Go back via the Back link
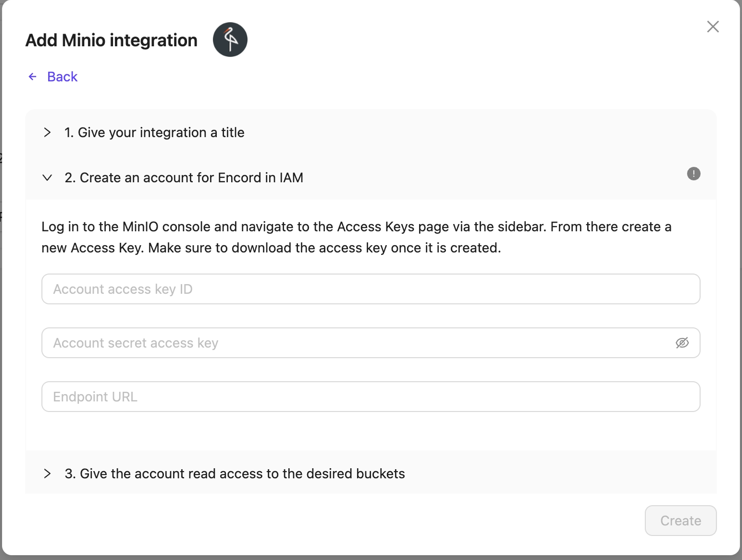The height and width of the screenshot is (560, 742). coord(62,76)
